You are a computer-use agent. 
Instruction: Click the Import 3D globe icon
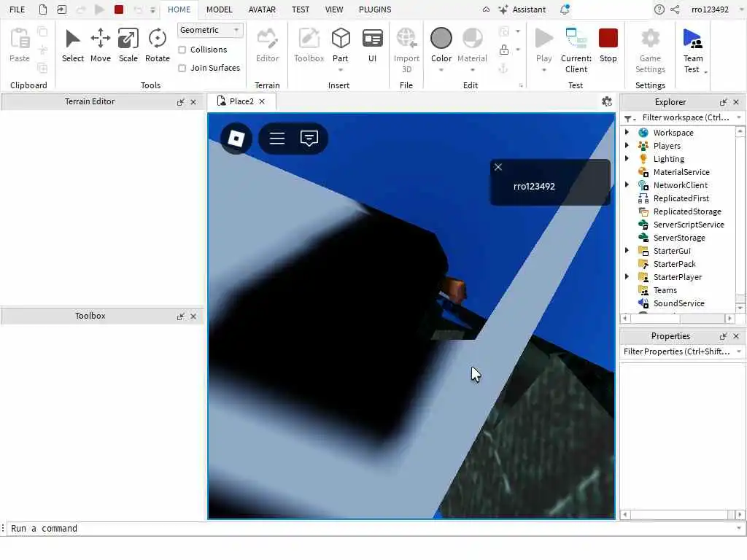[406, 38]
